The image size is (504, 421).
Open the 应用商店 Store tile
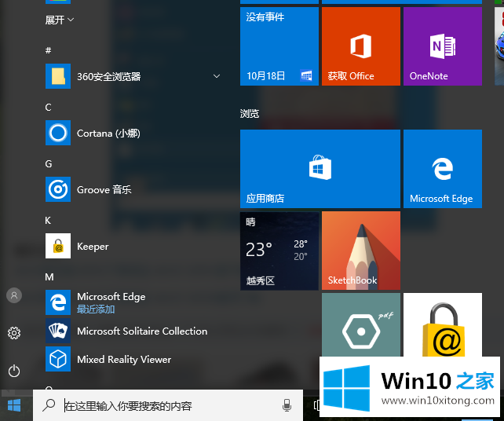point(320,169)
